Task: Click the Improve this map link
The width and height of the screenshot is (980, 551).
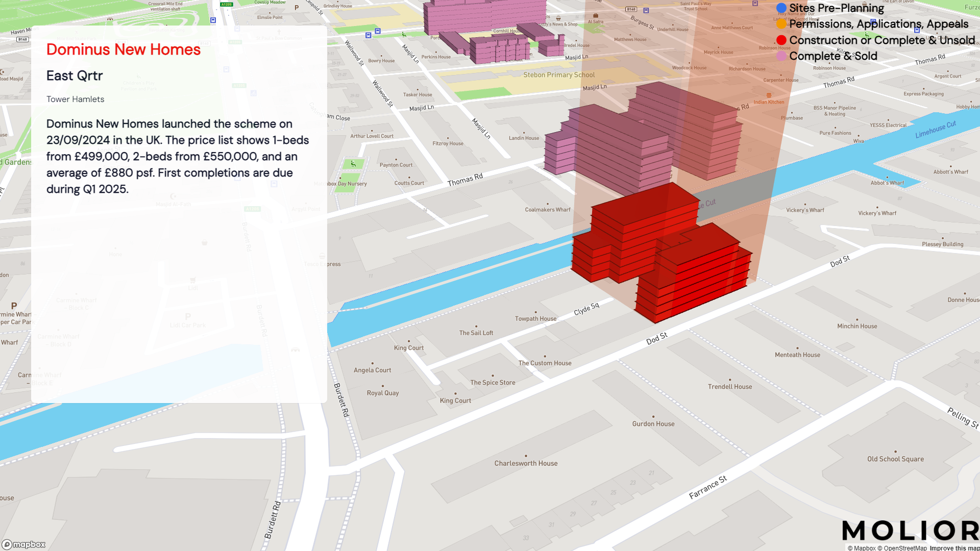Action: point(954,548)
